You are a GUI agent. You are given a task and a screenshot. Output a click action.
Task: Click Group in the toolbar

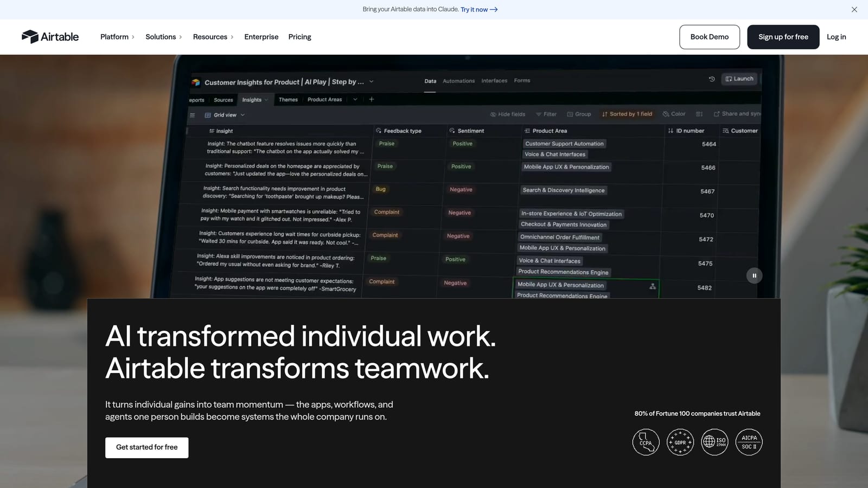[x=579, y=114]
